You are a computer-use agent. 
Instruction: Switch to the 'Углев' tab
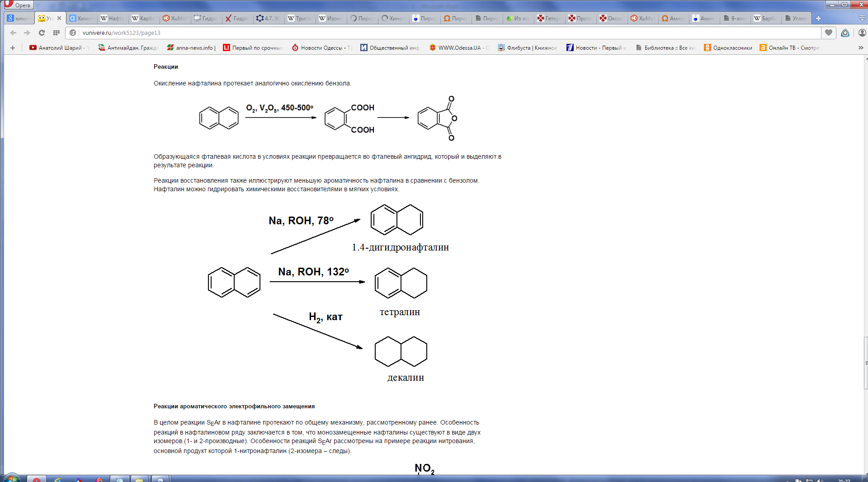click(797, 19)
